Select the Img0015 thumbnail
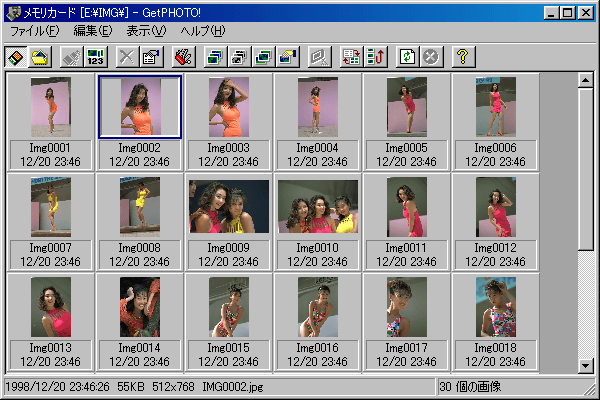 tap(229, 307)
